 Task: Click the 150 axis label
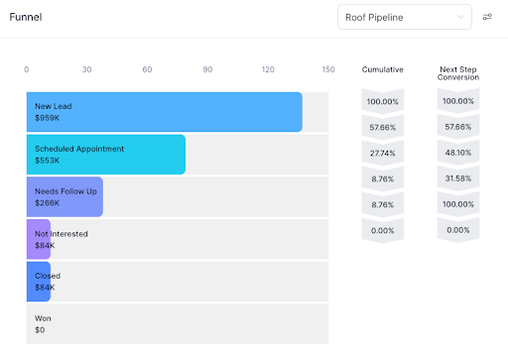pyautogui.click(x=328, y=69)
